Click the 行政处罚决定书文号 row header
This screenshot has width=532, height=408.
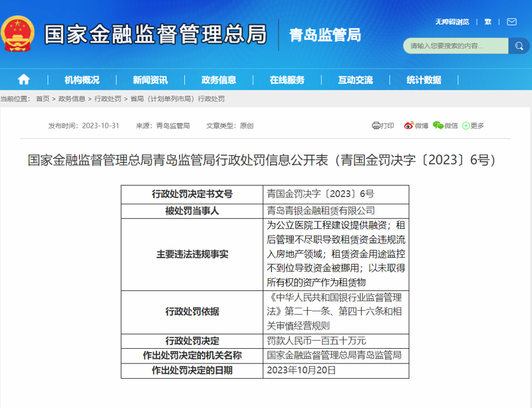(192, 194)
